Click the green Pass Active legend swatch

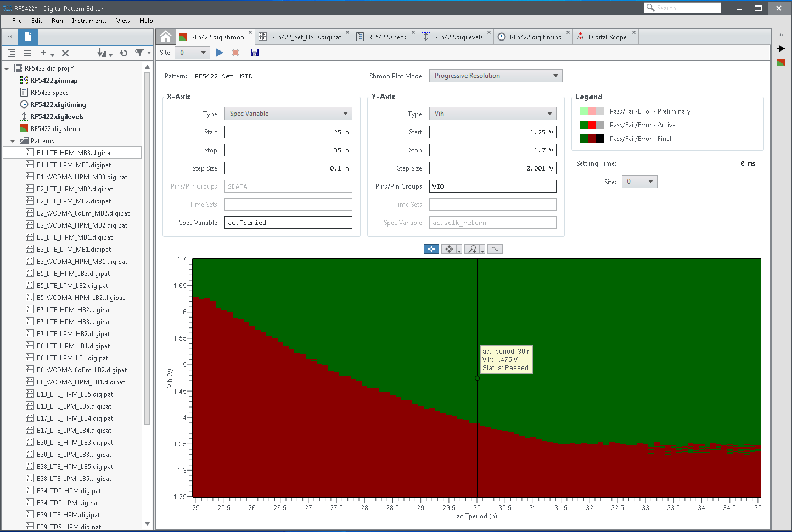[583, 125]
